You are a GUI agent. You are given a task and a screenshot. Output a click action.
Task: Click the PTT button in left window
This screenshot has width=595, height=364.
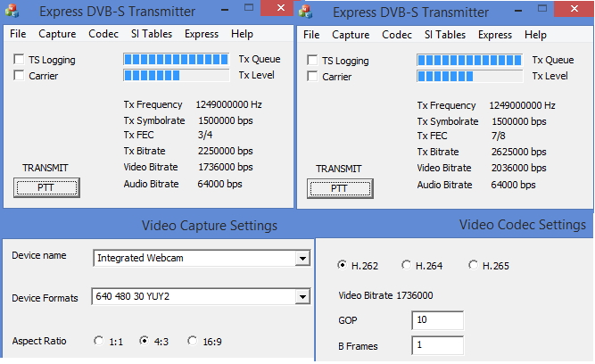click(46, 187)
